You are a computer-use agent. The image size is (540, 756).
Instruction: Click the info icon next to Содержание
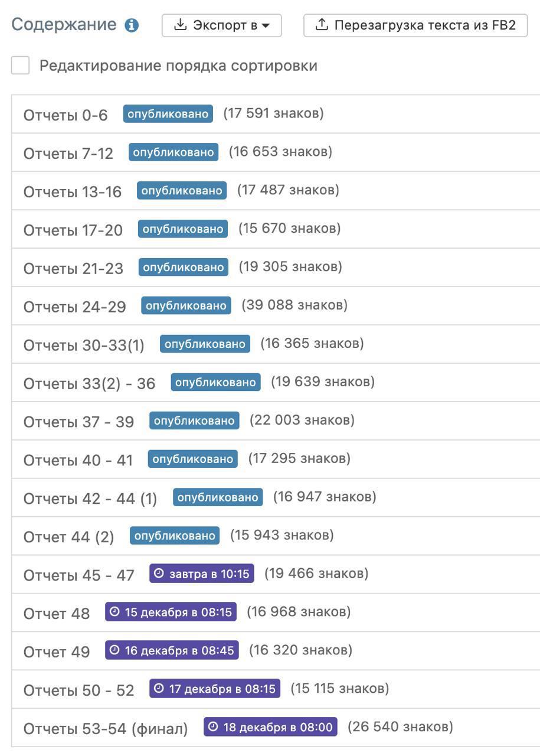(132, 25)
